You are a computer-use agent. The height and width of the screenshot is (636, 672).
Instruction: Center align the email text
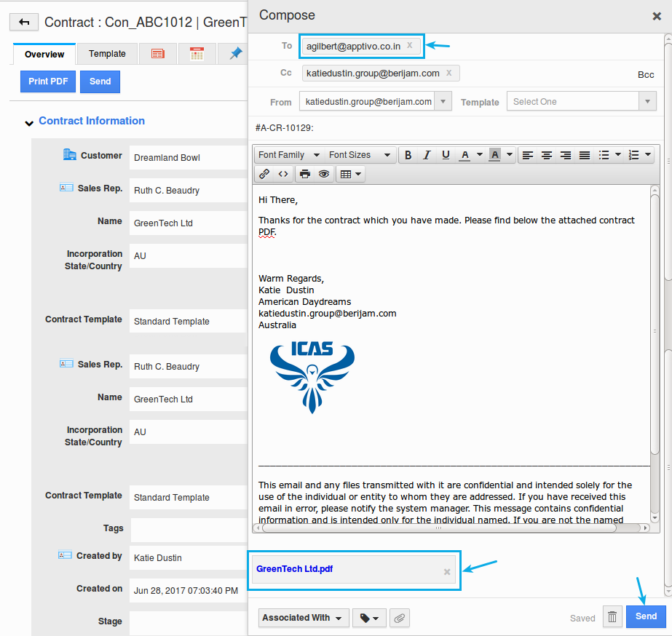[546, 155]
